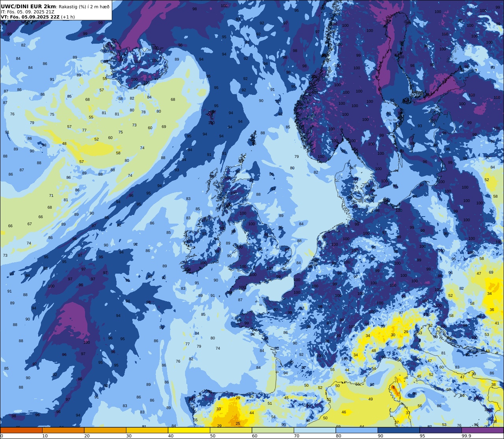The image size is (504, 439).
Task: Click the 95–99.9% navy legend swatch
Action: pos(441,430)
